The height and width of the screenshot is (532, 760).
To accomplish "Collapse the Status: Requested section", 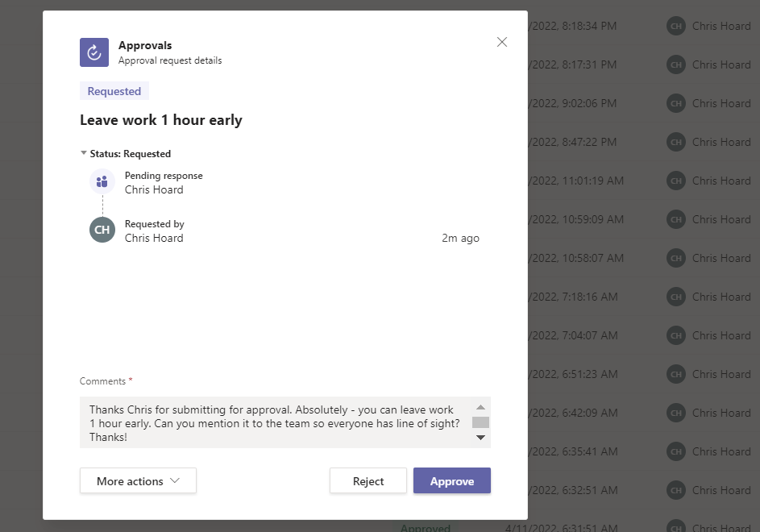I will coord(84,153).
